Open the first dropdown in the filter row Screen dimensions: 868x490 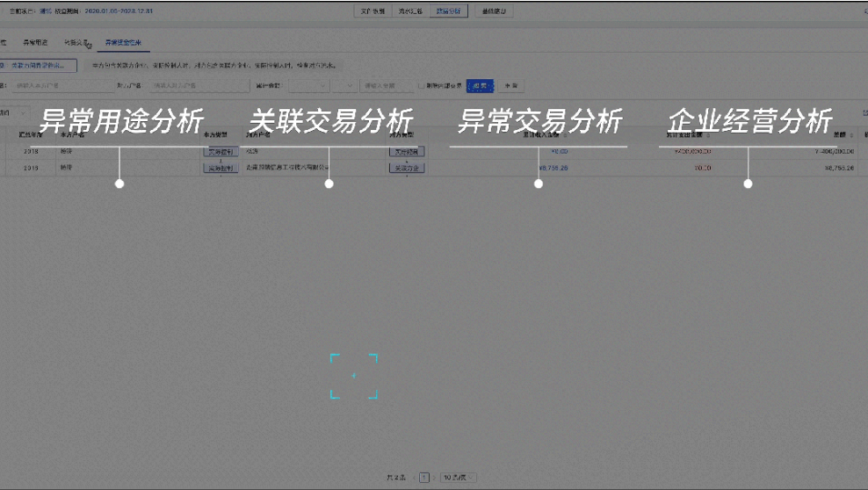[x=310, y=86]
